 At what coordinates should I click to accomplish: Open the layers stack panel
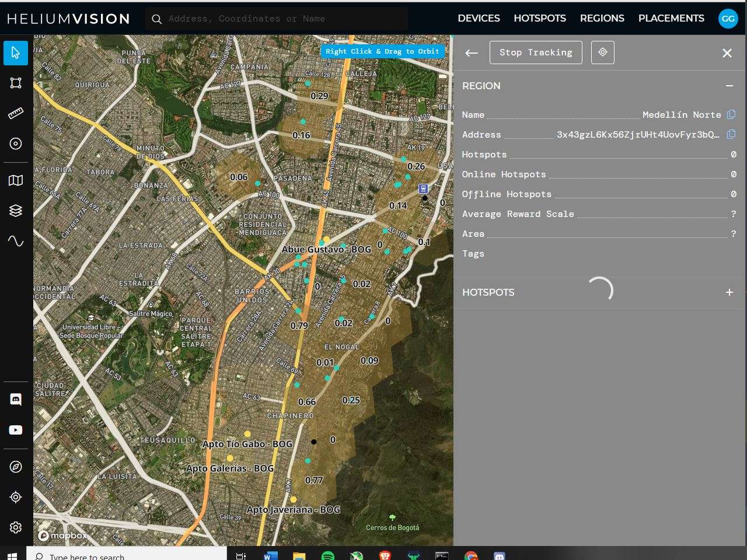[16, 211]
